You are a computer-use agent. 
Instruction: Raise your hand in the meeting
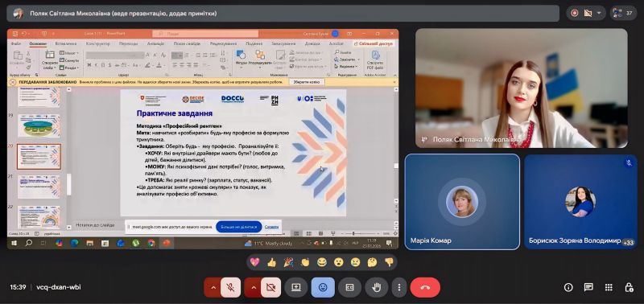376,288
